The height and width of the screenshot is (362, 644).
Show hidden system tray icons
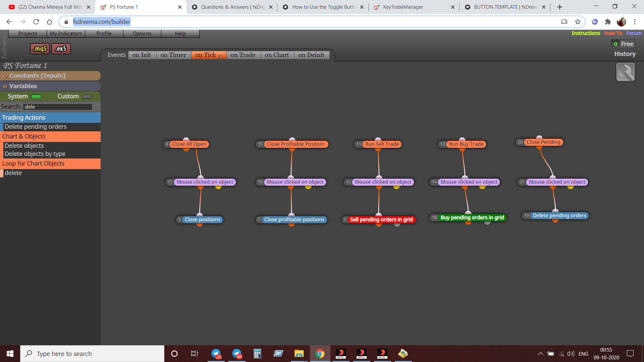tap(540, 354)
